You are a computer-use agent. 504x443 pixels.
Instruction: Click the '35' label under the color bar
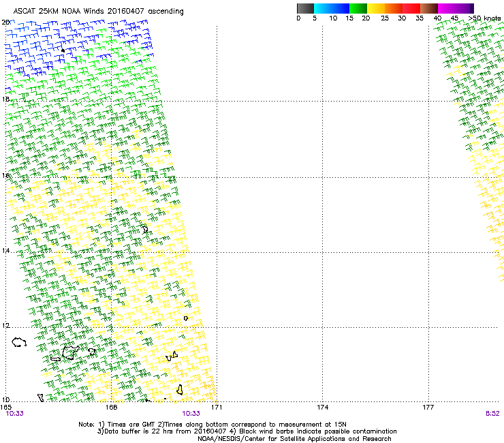[420, 18]
